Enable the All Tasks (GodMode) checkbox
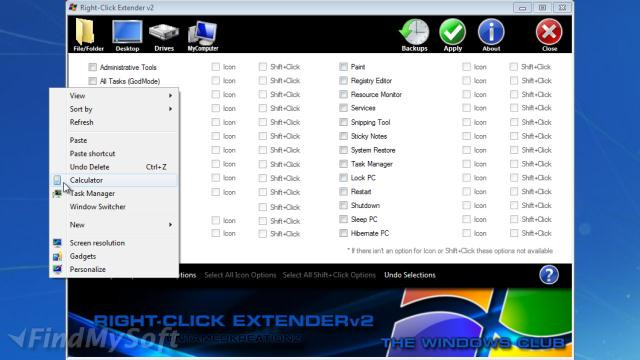The image size is (640, 360). pos(92,81)
